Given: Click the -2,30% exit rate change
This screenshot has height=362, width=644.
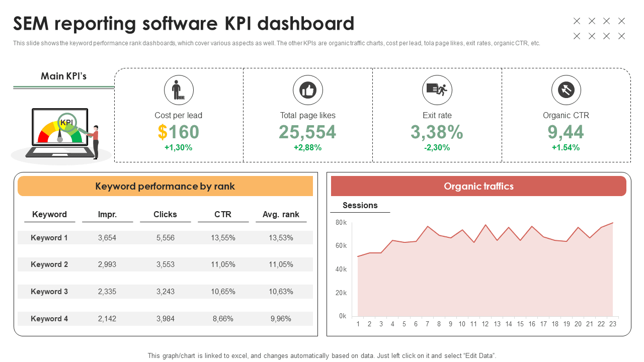Looking at the screenshot, I should 437,148.
